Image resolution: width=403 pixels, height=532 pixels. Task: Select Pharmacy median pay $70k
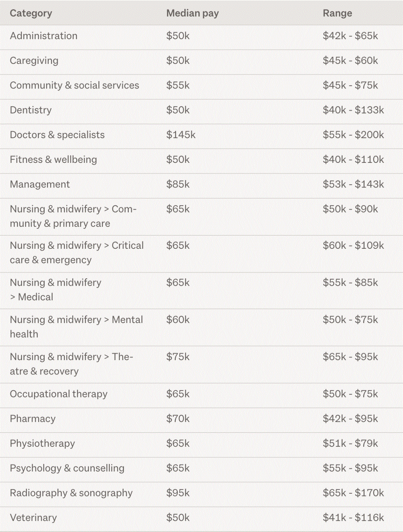178,418
